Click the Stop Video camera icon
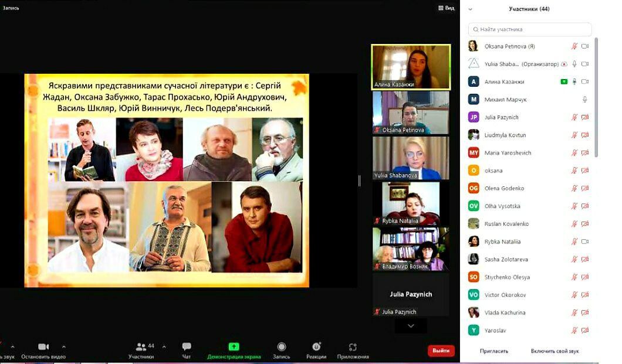The image size is (622, 364). pos(43,346)
